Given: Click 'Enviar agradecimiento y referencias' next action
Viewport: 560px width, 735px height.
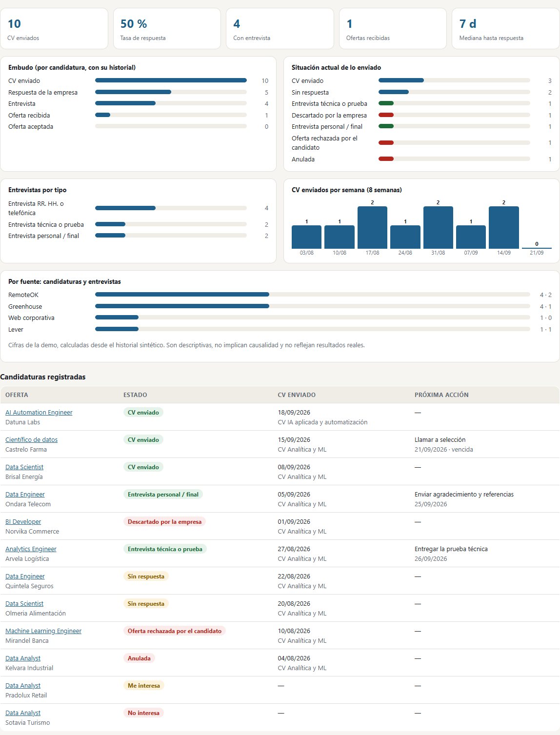Looking at the screenshot, I should (x=464, y=495).
